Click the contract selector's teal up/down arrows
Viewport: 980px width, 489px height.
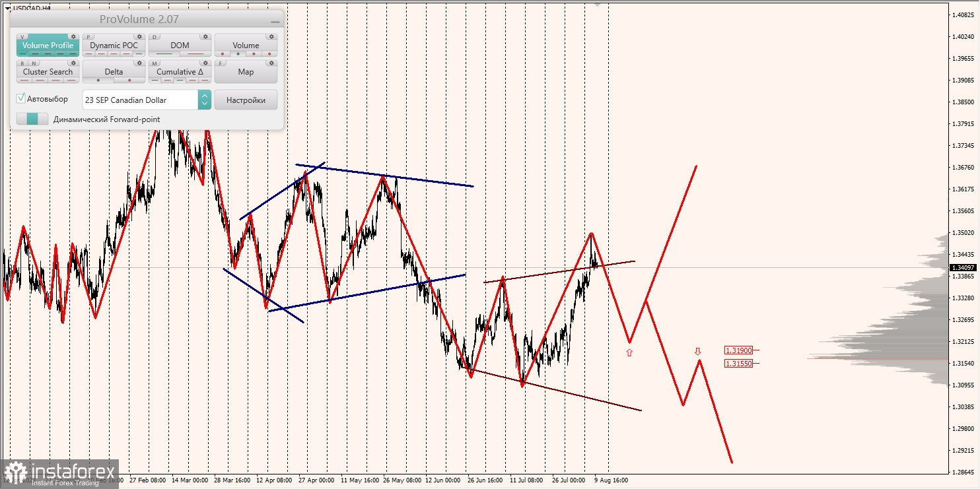click(205, 100)
